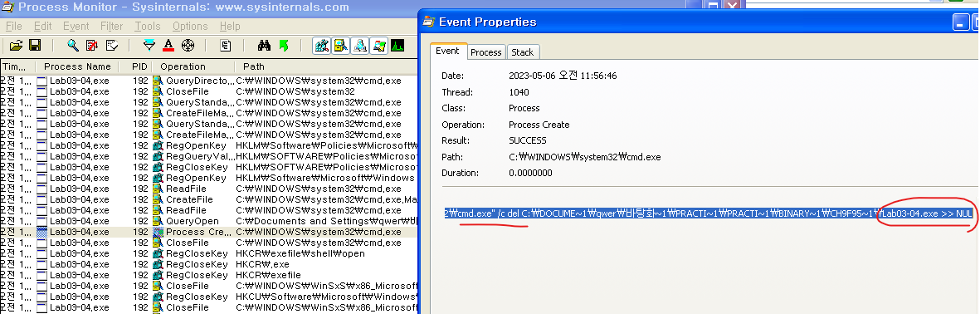Click the Date value 2023-05-06 11:56:46
Image resolution: width=980 pixels, height=314 pixels.
click(x=563, y=76)
